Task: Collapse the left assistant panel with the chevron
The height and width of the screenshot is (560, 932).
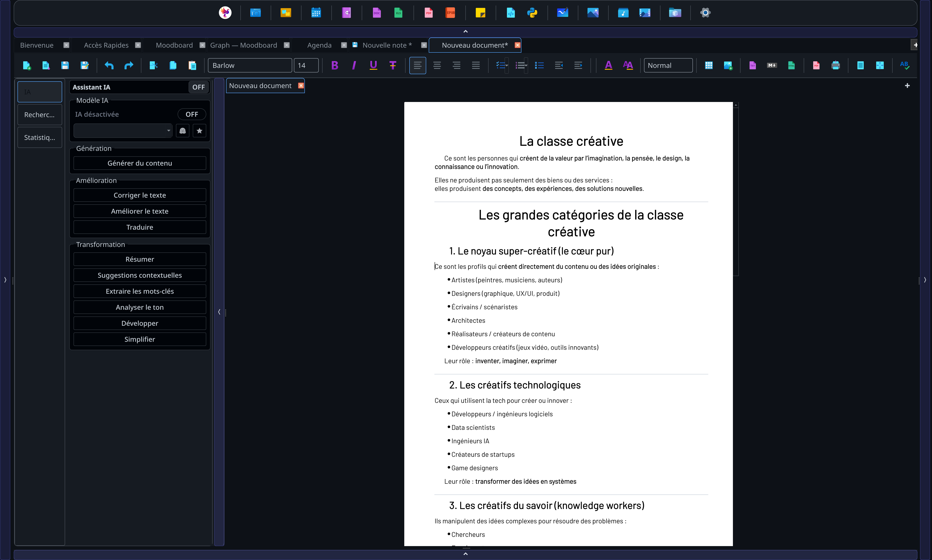Action: click(x=219, y=312)
